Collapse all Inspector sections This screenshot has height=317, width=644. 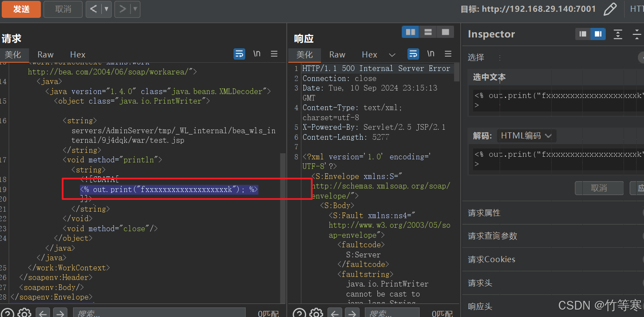tap(637, 34)
